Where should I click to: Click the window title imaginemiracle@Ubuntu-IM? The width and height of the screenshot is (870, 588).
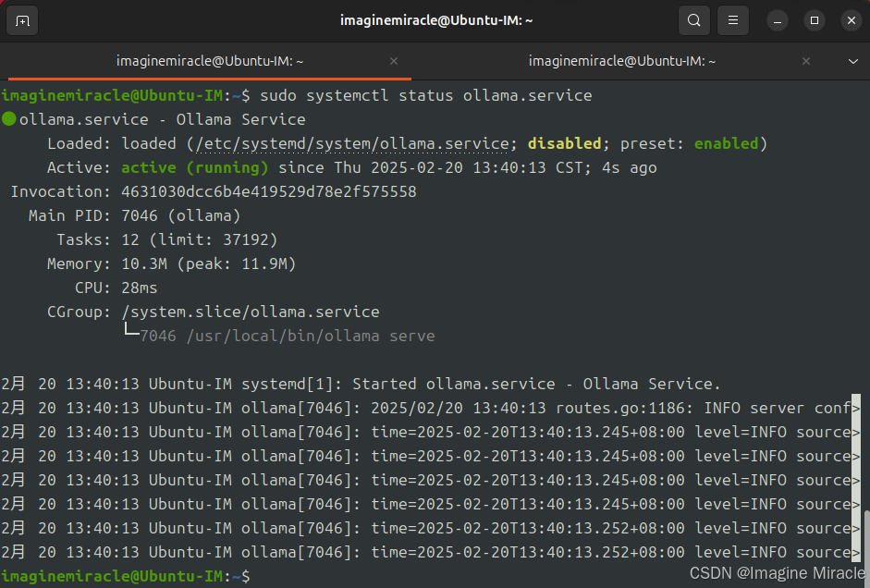(436, 20)
